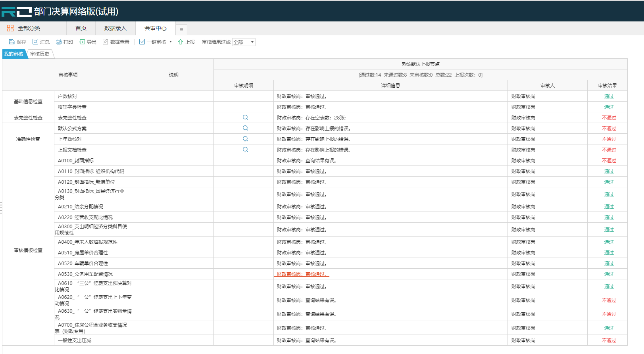Submit report with 上报 arrow icon
Image resolution: width=644 pixels, height=354 pixels.
tap(181, 42)
